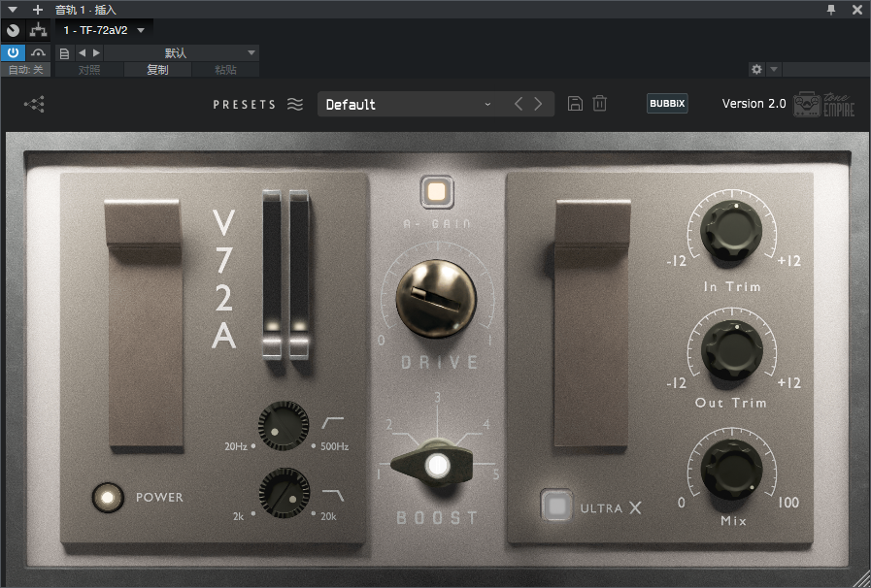Image resolution: width=871 pixels, height=588 pixels.
Task: Delete the preset with the trash icon
Action: tap(599, 103)
